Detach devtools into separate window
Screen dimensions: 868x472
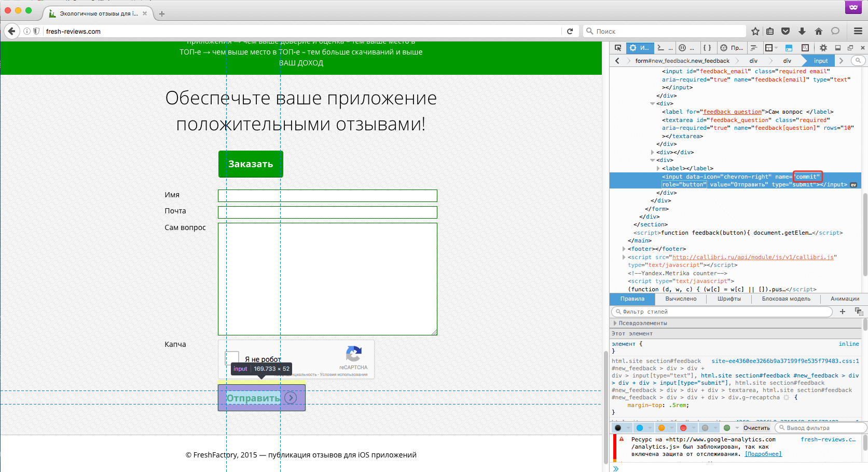(850, 48)
